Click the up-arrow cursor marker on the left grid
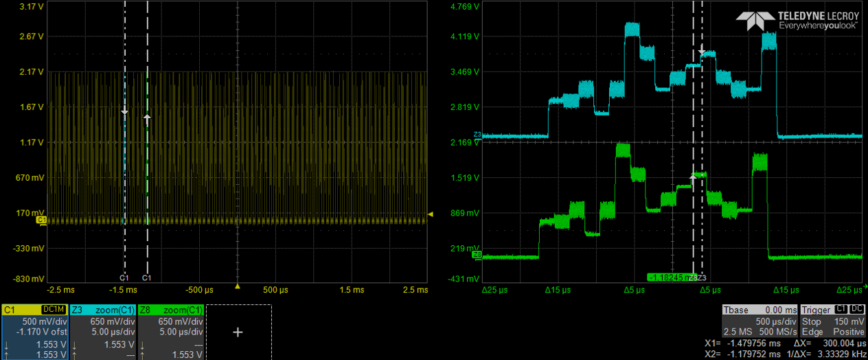The height and width of the screenshot is (360, 868). (x=147, y=118)
